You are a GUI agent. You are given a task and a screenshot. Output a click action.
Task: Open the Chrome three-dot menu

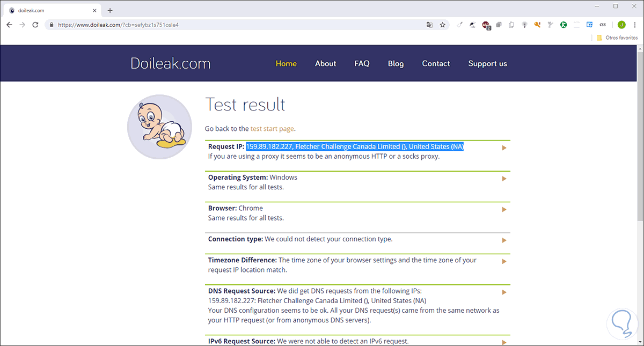[x=634, y=25]
